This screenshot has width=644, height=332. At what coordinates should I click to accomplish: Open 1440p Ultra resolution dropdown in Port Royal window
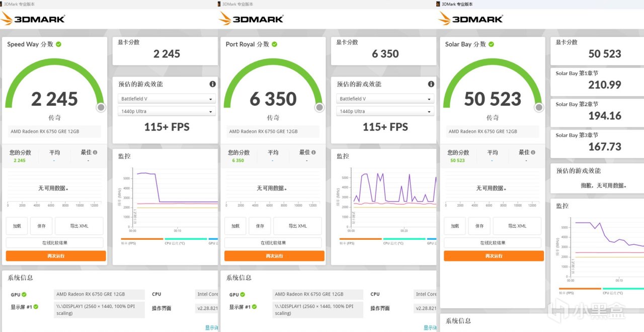pos(385,111)
